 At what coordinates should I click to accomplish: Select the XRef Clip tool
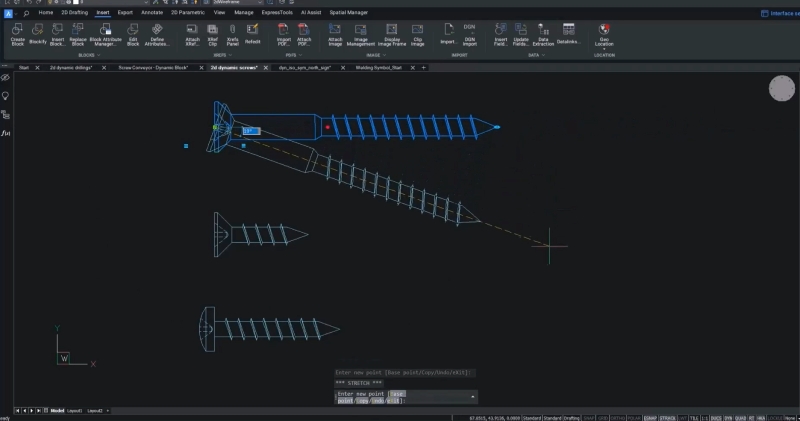click(212, 35)
